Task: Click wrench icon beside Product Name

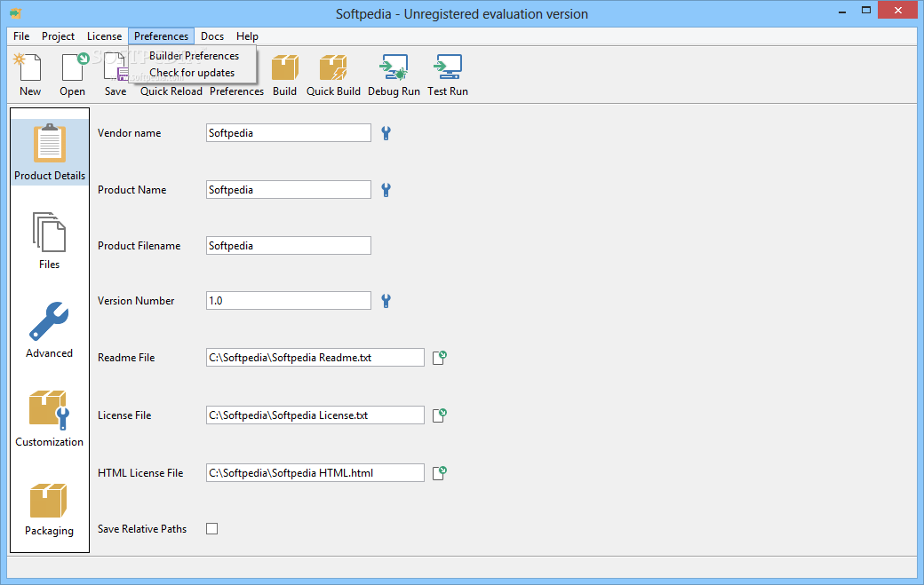Action: coord(386,190)
